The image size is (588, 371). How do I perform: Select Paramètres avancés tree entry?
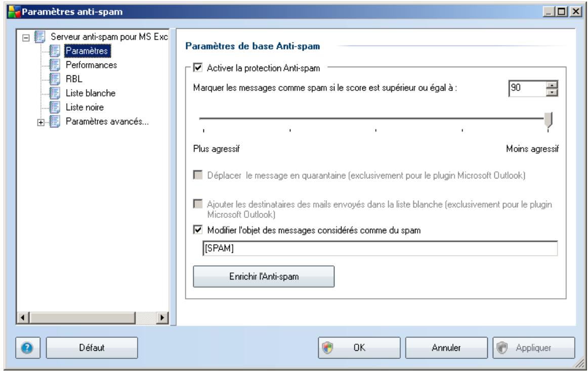[x=107, y=121]
